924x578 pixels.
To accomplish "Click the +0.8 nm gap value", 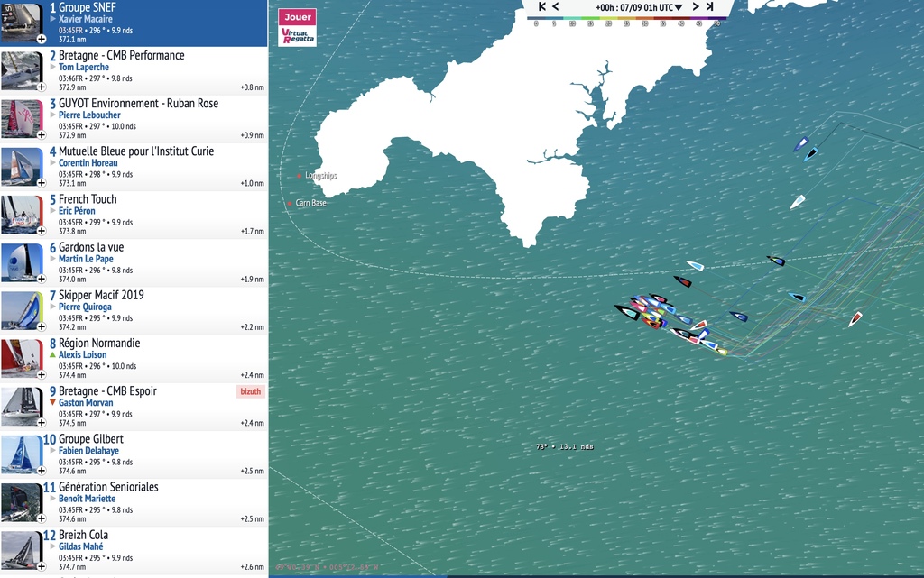I will (x=253, y=87).
